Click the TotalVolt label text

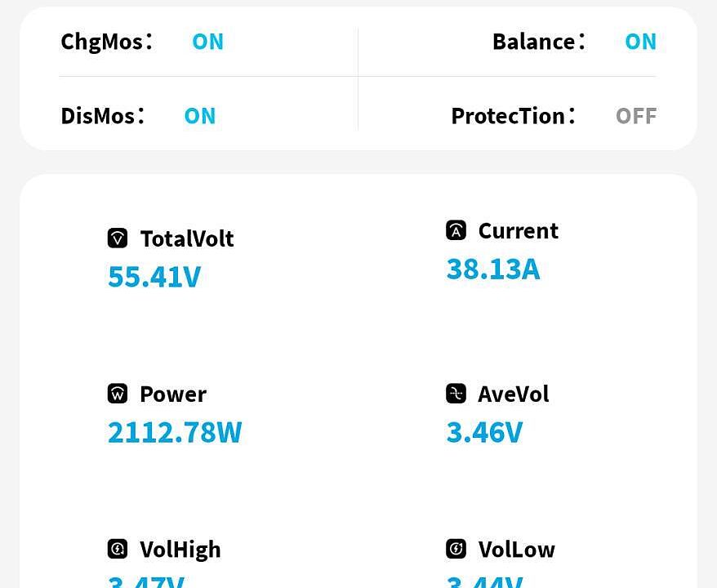tap(187, 238)
